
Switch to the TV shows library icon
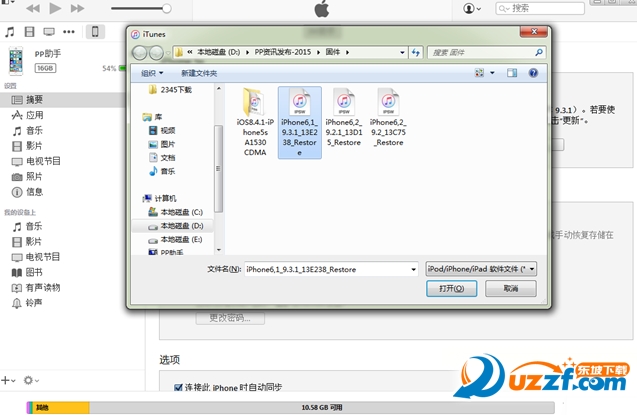tap(49, 32)
